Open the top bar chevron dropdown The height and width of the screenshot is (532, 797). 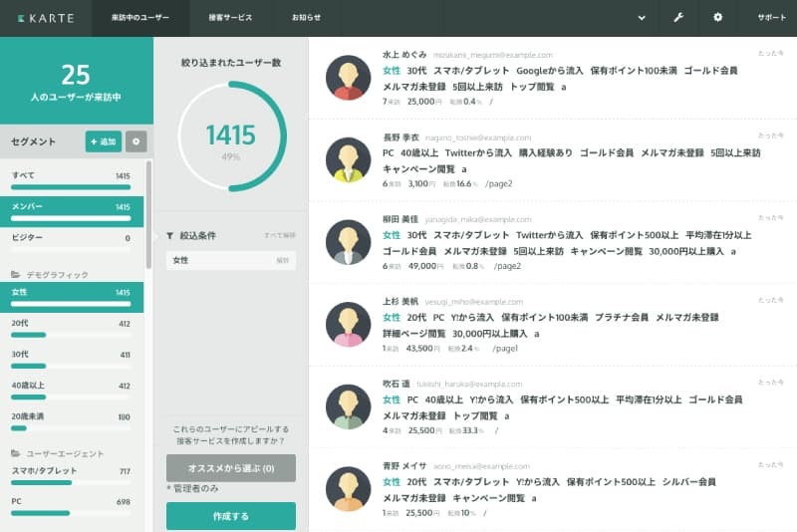coord(642,18)
